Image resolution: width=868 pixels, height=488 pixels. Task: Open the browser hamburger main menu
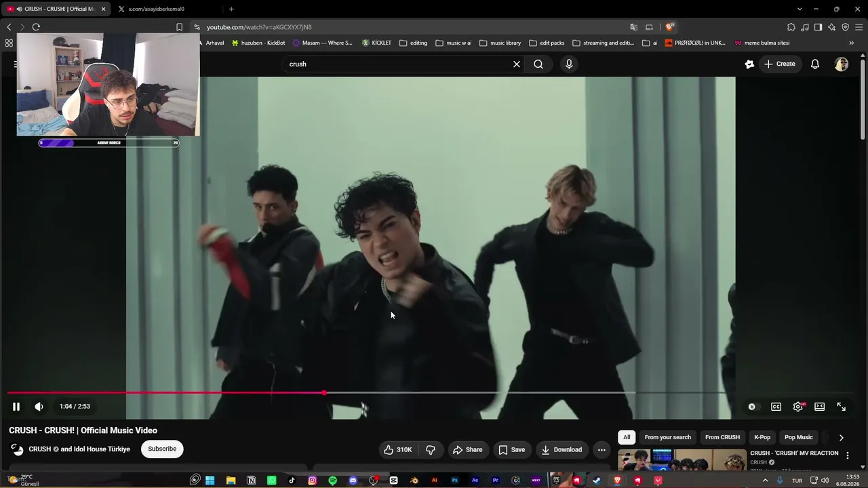(x=859, y=27)
